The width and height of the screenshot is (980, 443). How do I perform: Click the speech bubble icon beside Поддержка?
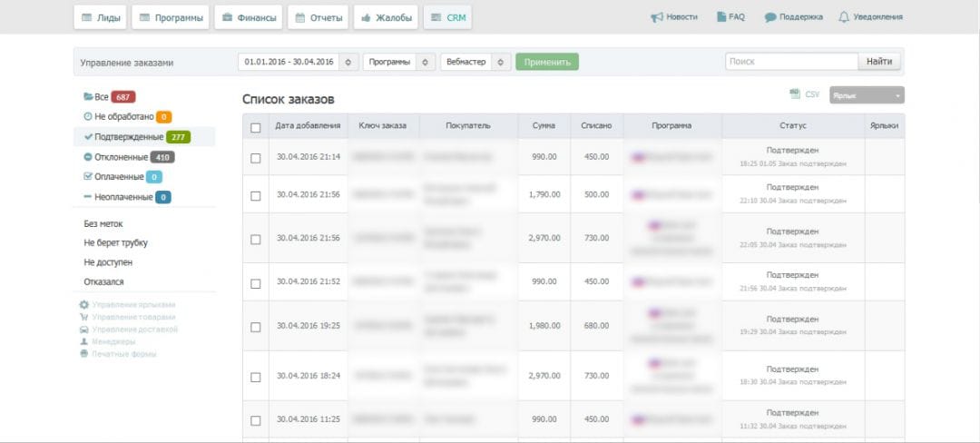click(770, 17)
